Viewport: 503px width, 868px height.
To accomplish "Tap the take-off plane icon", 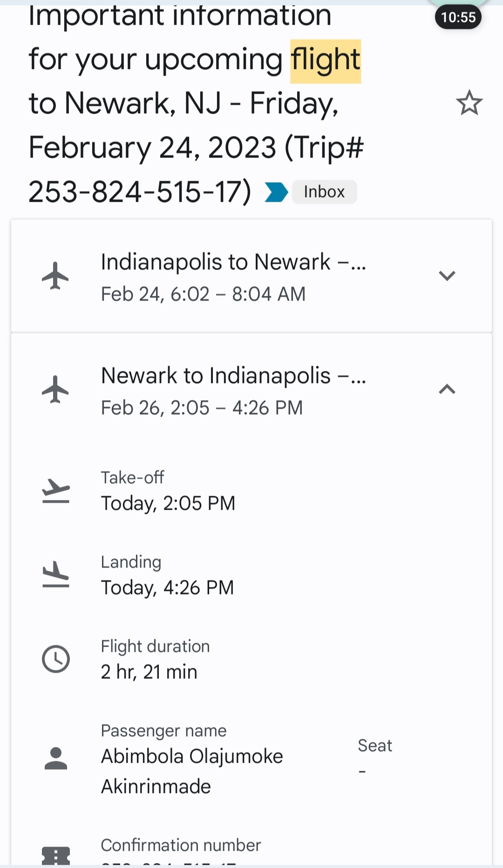I will 56,491.
